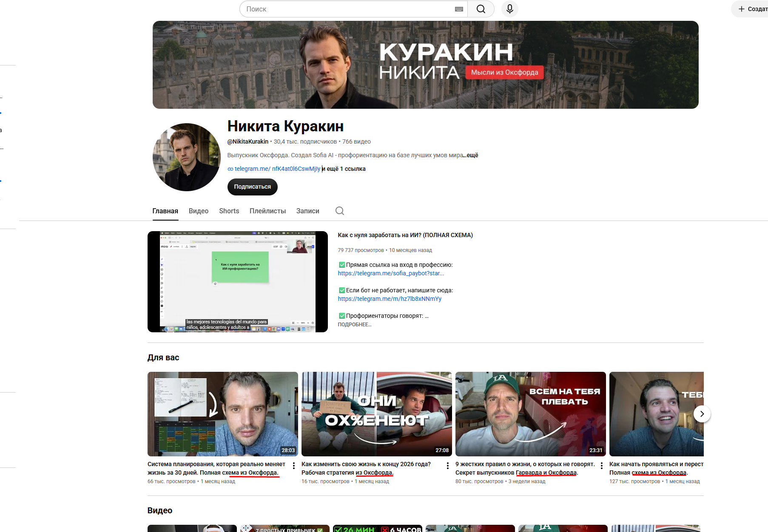Open title «Как с нуля заработать на ИИ?»

click(405, 235)
